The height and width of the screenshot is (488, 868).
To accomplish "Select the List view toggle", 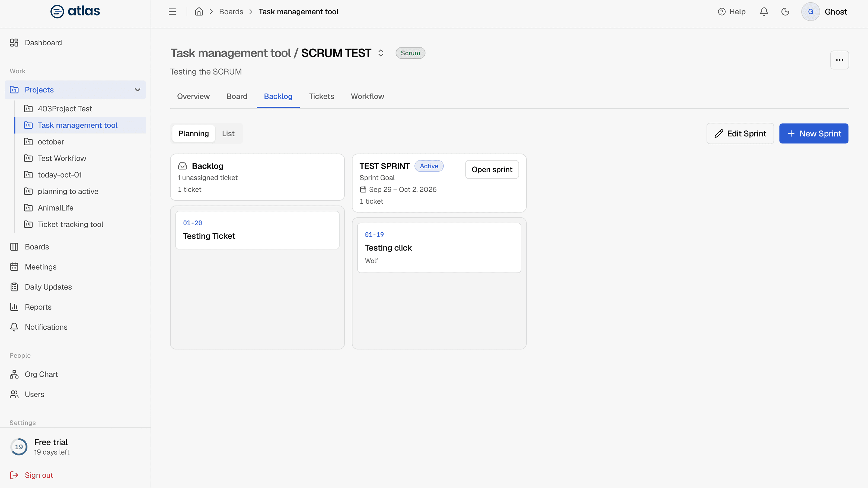I will coord(228,134).
